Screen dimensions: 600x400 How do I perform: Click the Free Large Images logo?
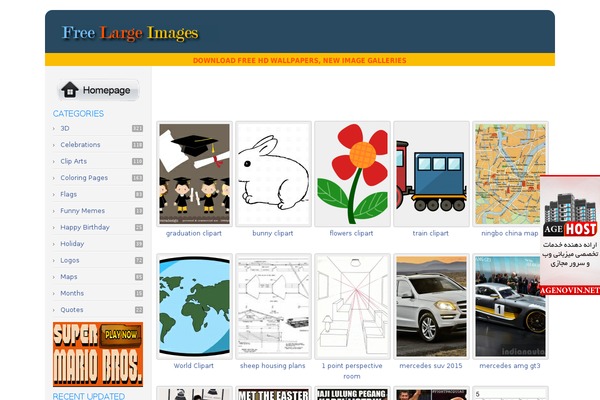coord(130,33)
